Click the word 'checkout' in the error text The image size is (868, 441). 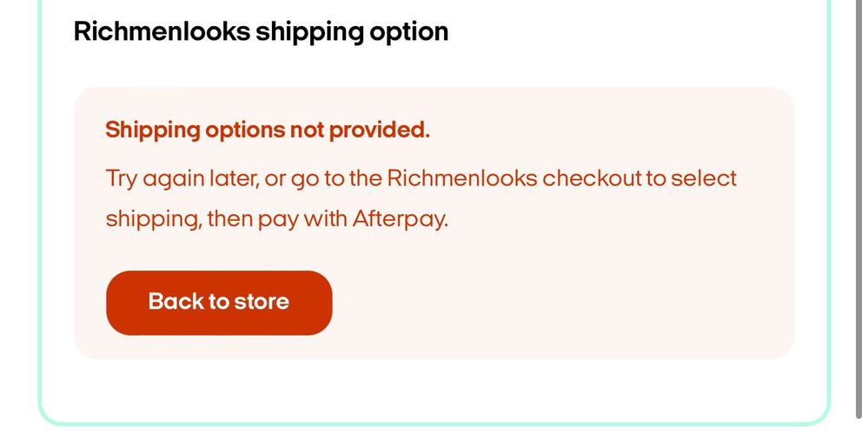pos(590,178)
